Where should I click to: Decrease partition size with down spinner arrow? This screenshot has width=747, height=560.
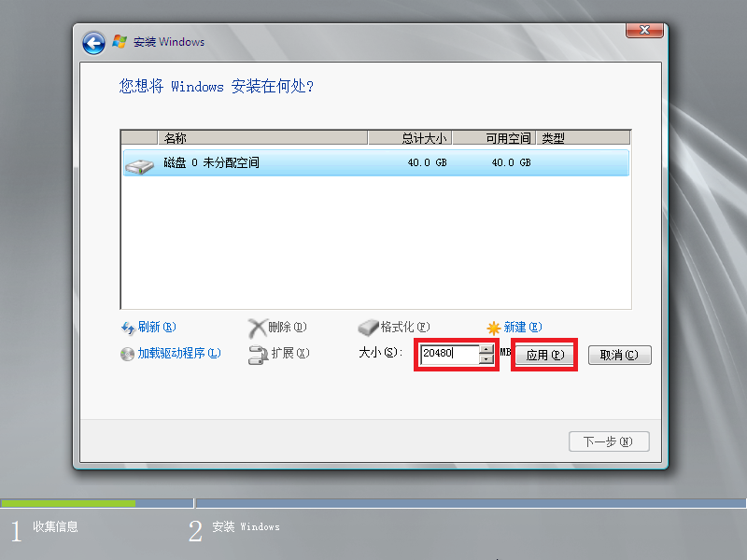(x=486, y=359)
